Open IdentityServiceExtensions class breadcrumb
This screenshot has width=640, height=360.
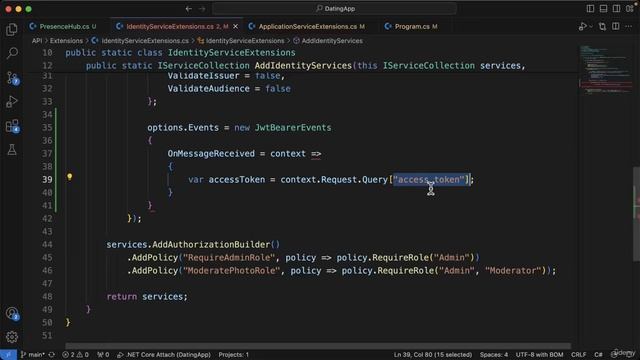[x=241, y=41]
